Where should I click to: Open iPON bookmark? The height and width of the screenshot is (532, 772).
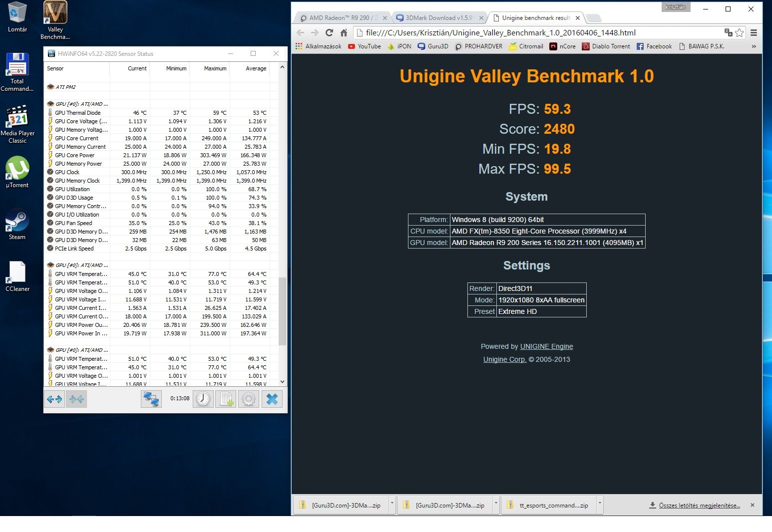point(399,46)
